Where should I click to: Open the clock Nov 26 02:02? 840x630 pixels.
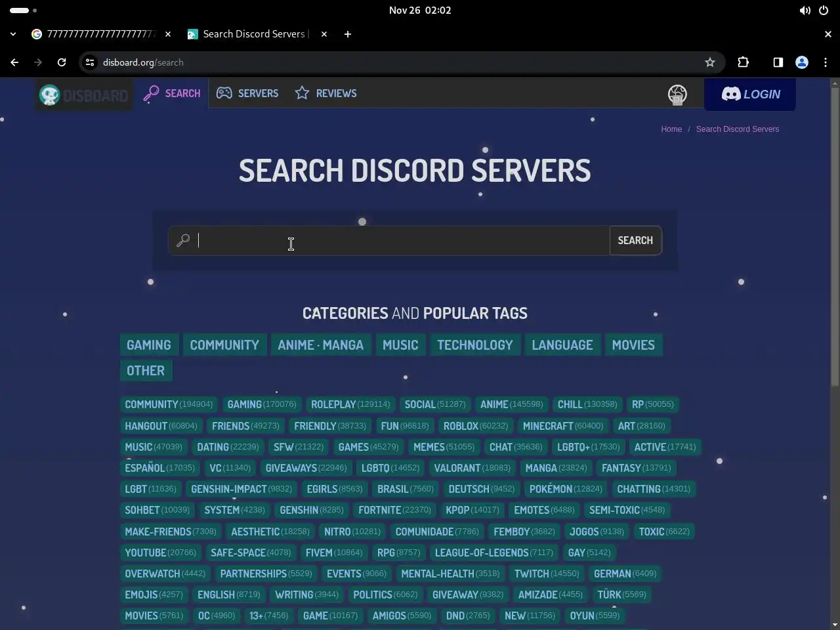420,10
